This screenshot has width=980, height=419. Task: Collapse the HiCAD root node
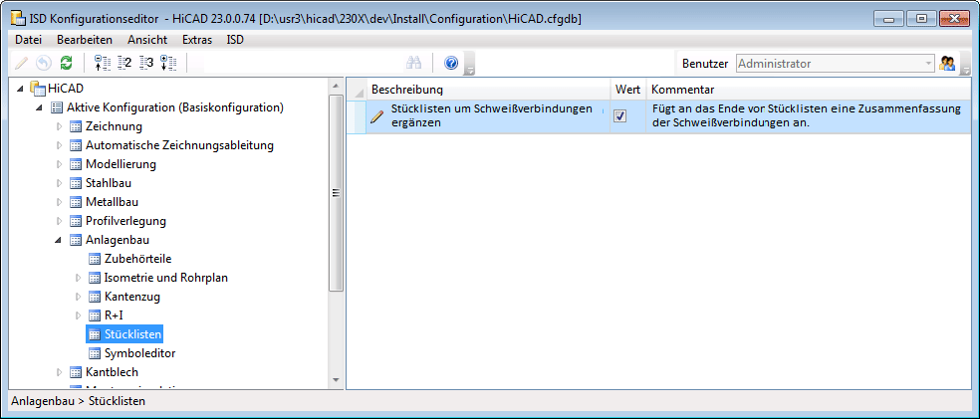point(21,90)
